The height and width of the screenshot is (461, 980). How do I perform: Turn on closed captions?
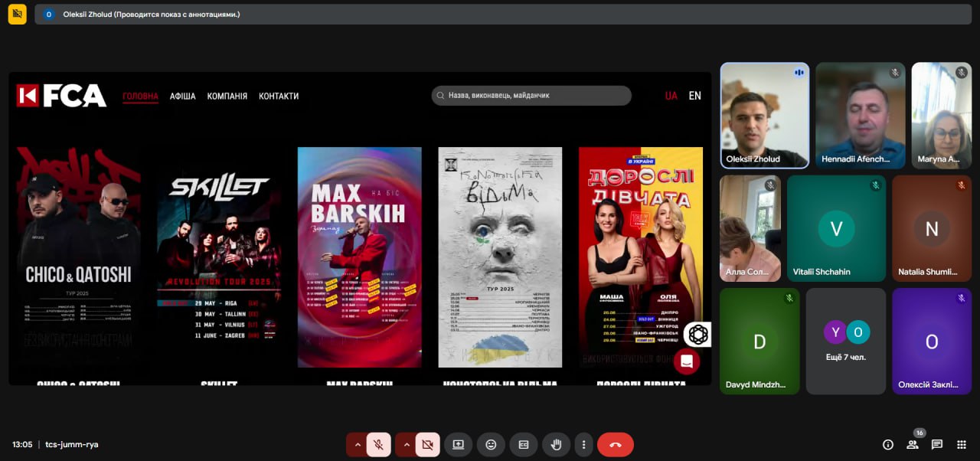pos(524,444)
